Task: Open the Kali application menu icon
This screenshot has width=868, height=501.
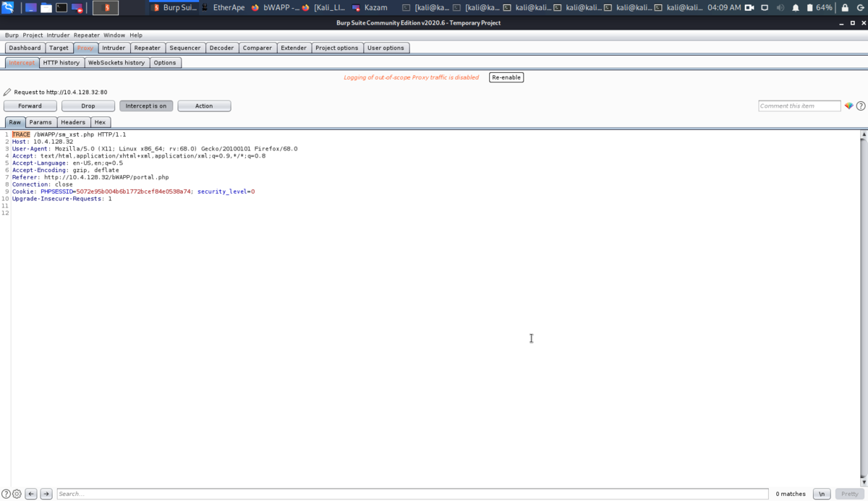Action: click(8, 8)
